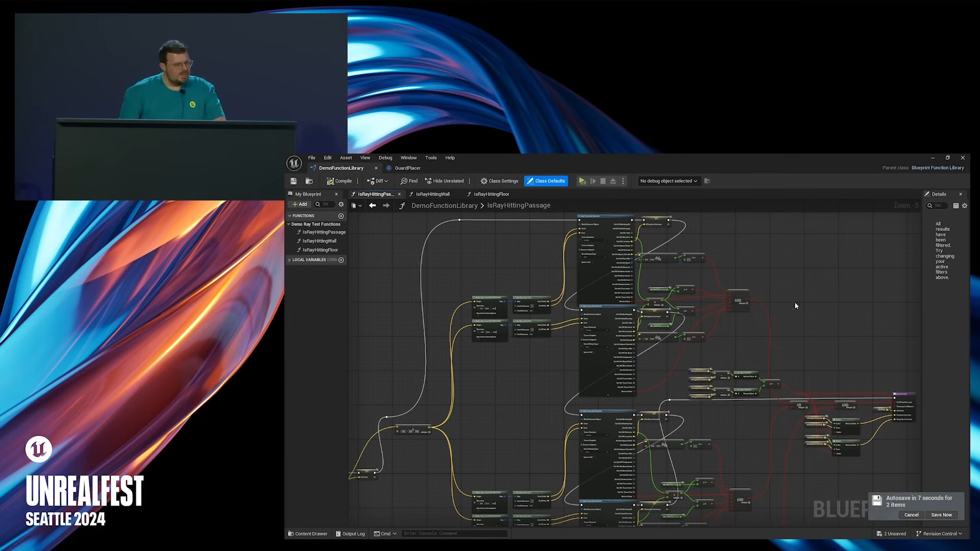This screenshot has width=980, height=551.
Task: Click the Save asset floppy icon
Action: coord(293,181)
